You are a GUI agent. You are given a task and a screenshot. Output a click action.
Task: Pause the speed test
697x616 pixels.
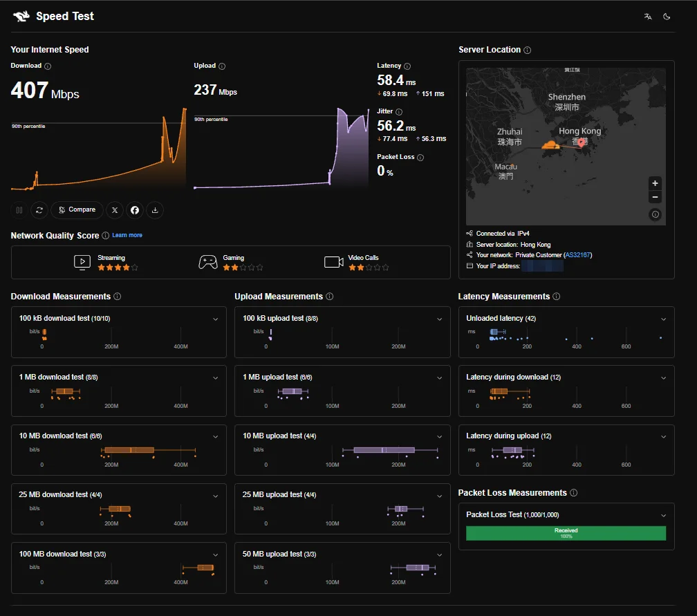tap(19, 209)
